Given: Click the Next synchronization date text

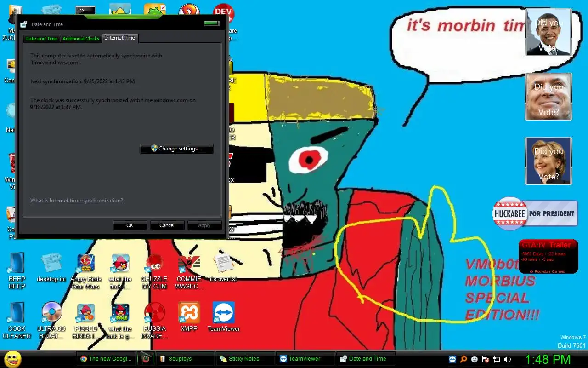Looking at the screenshot, I should click(83, 81).
